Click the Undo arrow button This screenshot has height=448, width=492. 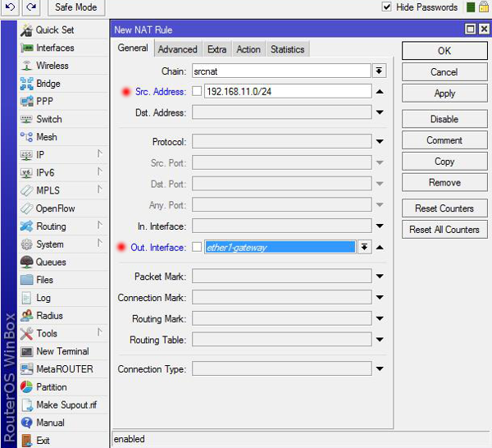tap(10, 7)
